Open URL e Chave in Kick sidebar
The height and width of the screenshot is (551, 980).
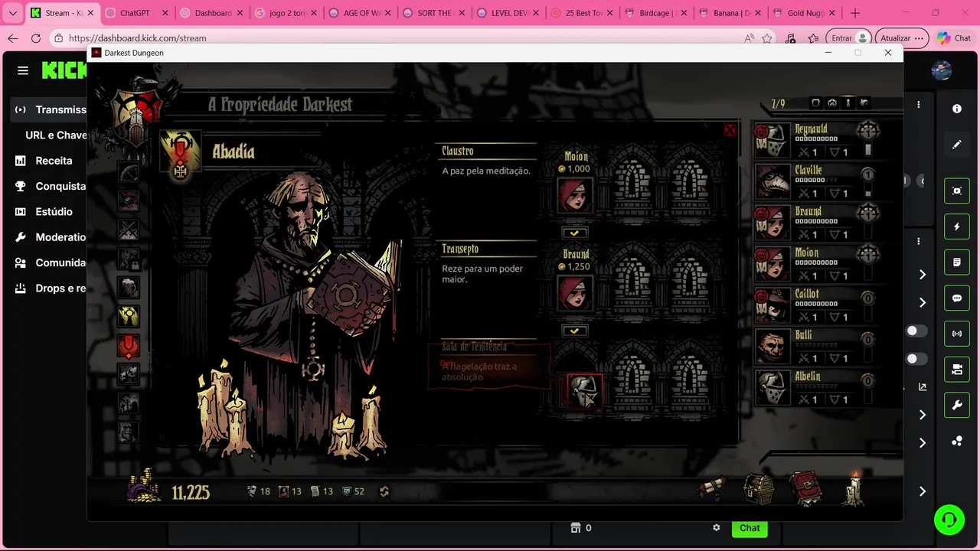(55, 135)
